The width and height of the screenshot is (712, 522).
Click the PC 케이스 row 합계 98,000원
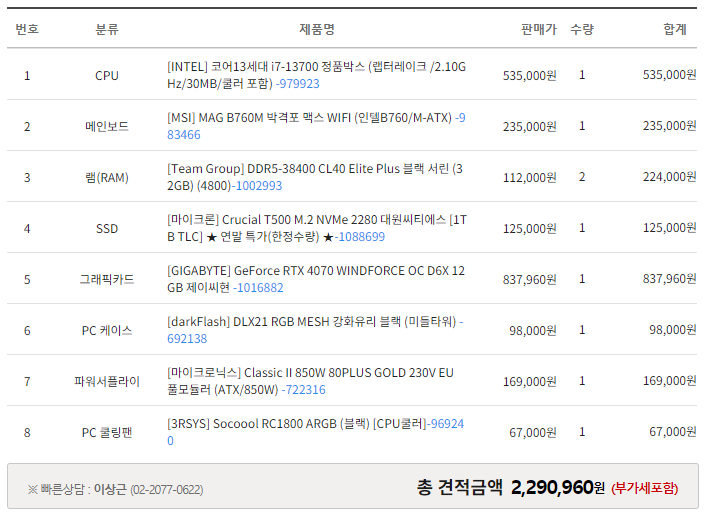click(x=672, y=330)
